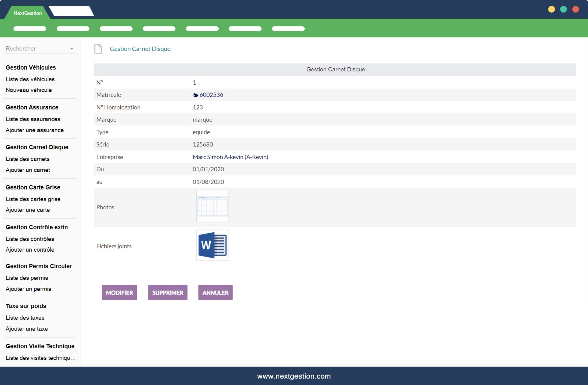Screen dimensions: 588x385
Task: Click the document page icon beside the title
Action: pyautogui.click(x=98, y=49)
